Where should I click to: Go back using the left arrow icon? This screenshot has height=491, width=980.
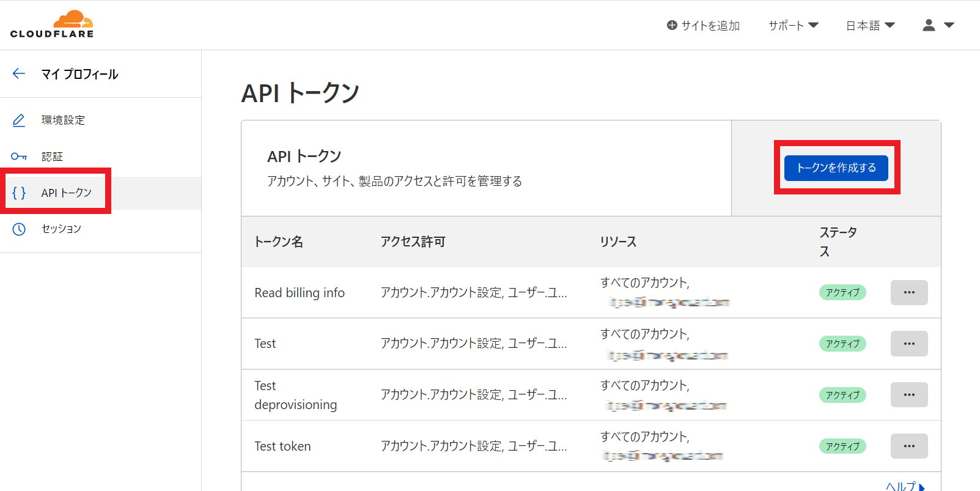(x=19, y=74)
